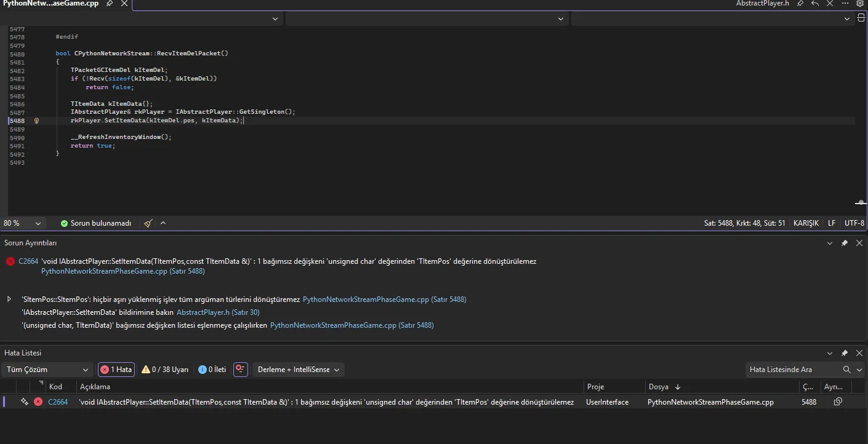This screenshot has width=868, height=444.
Task: Pin the PythonNetworkStreamPhaseGame.cpp tab
Action: 110,4
